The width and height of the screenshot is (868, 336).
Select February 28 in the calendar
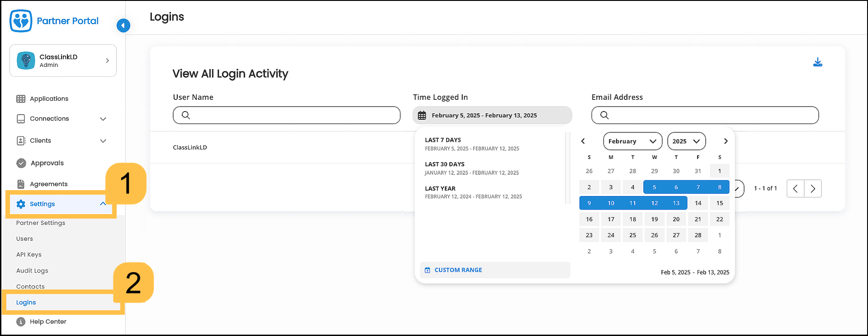coord(698,235)
